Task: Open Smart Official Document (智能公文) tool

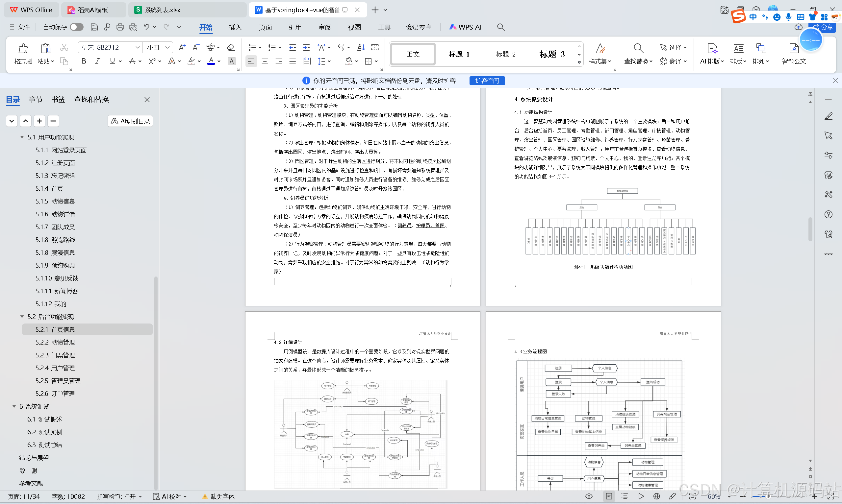Action: coord(794,54)
